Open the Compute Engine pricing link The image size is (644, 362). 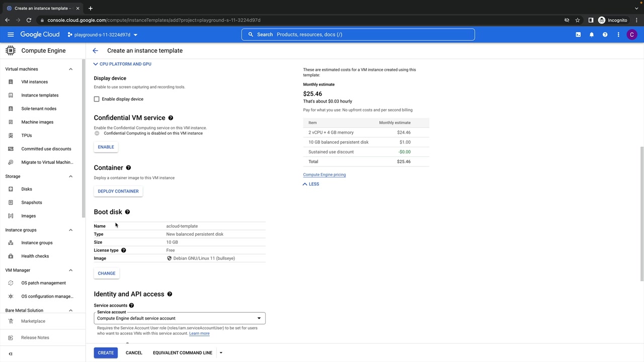pos(324,175)
